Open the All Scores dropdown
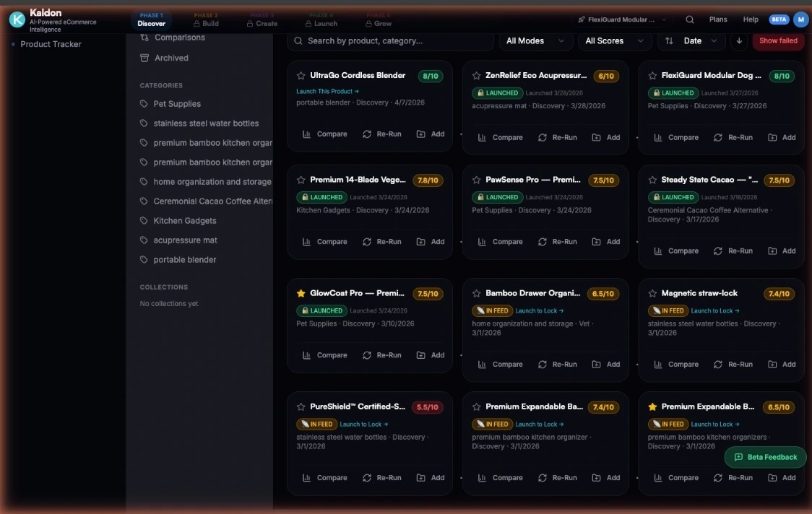The width and height of the screenshot is (812, 514). point(614,41)
